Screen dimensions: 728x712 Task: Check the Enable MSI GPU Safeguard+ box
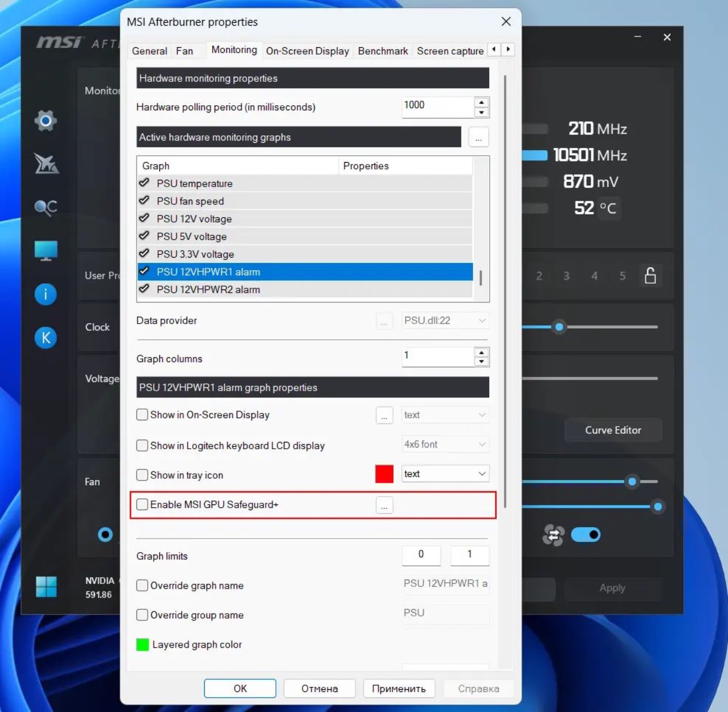[x=142, y=504]
